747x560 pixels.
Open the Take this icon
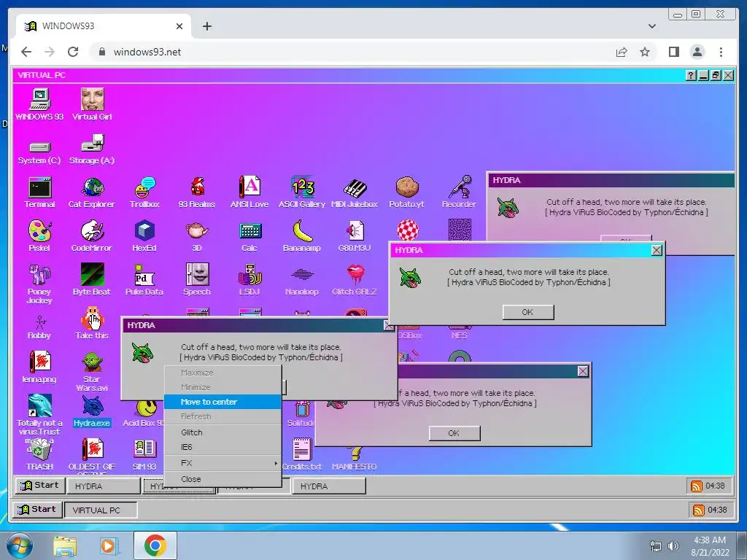coord(92,324)
